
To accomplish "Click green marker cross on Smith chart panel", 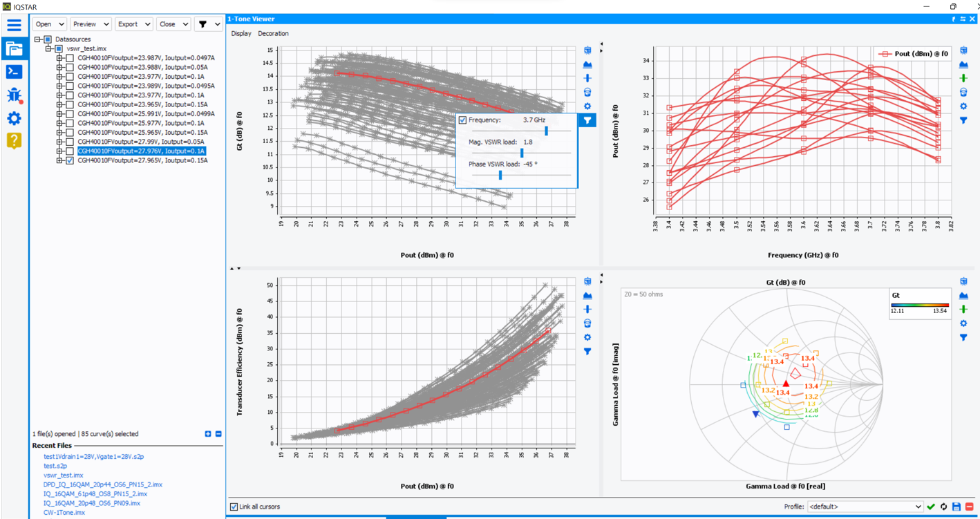I will tap(963, 309).
